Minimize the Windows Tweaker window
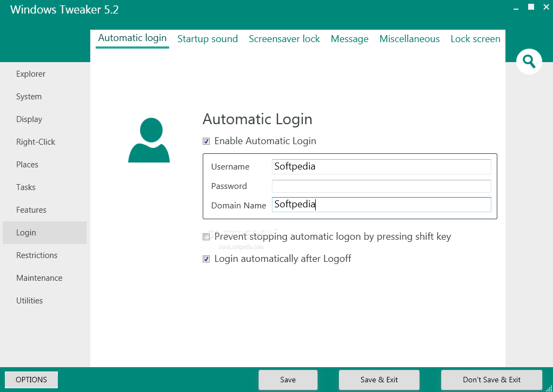Image resolution: width=553 pixels, height=392 pixels. [x=516, y=9]
